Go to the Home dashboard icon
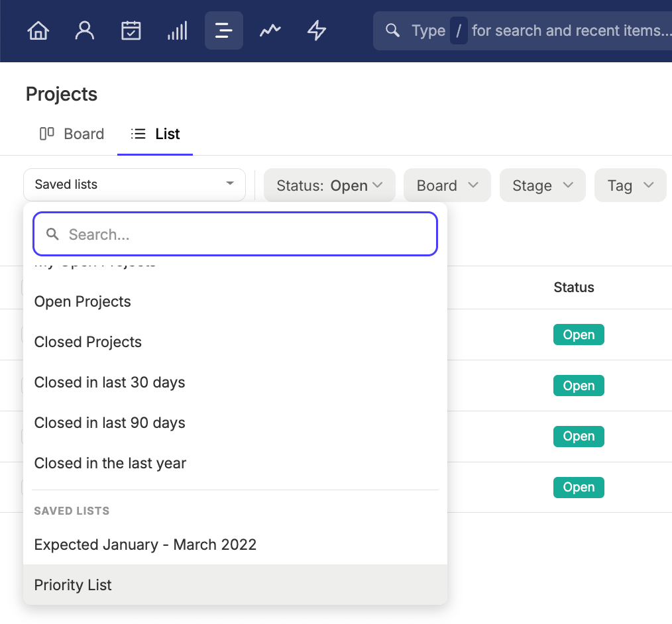 38,31
